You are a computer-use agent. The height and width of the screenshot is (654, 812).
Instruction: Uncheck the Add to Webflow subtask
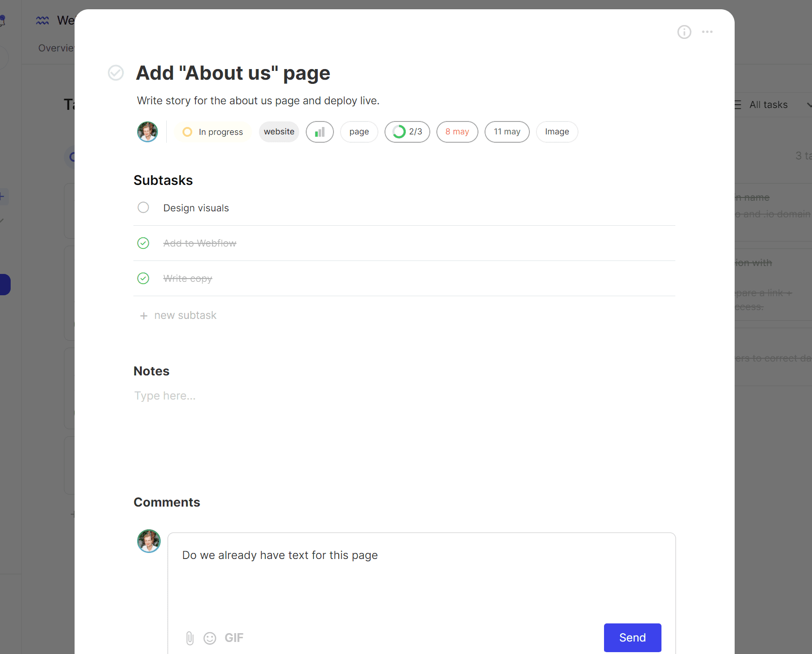coord(143,243)
